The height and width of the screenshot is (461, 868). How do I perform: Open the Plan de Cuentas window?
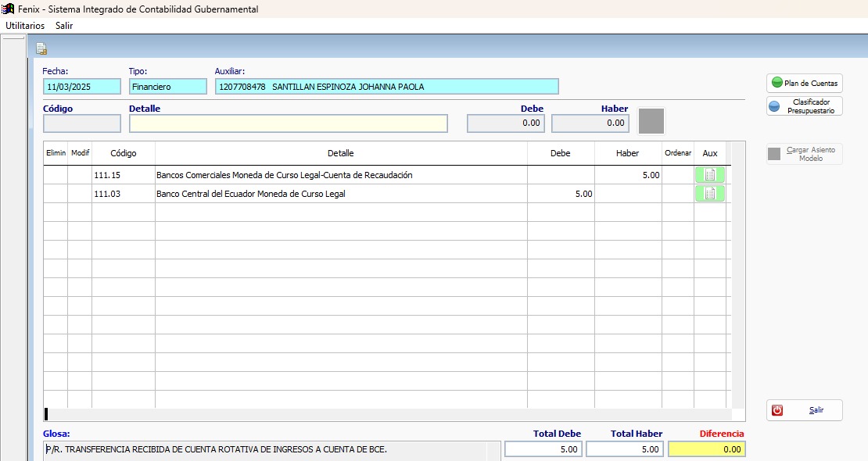coord(804,83)
